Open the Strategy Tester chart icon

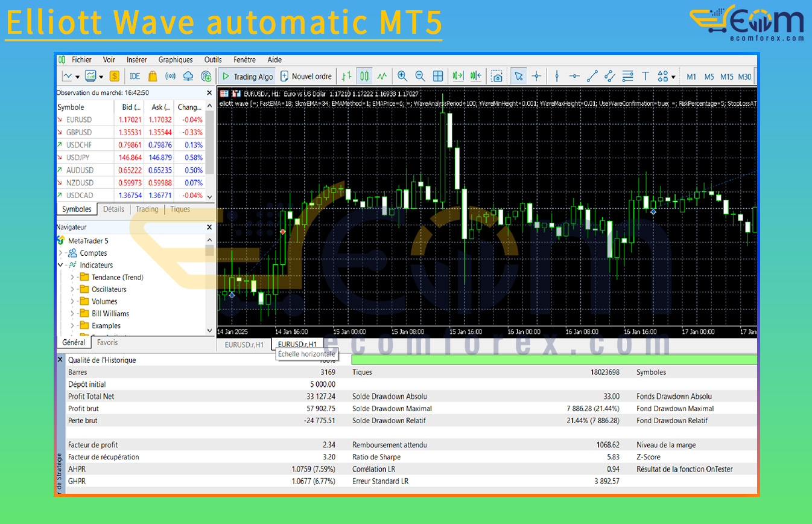tap(90, 77)
